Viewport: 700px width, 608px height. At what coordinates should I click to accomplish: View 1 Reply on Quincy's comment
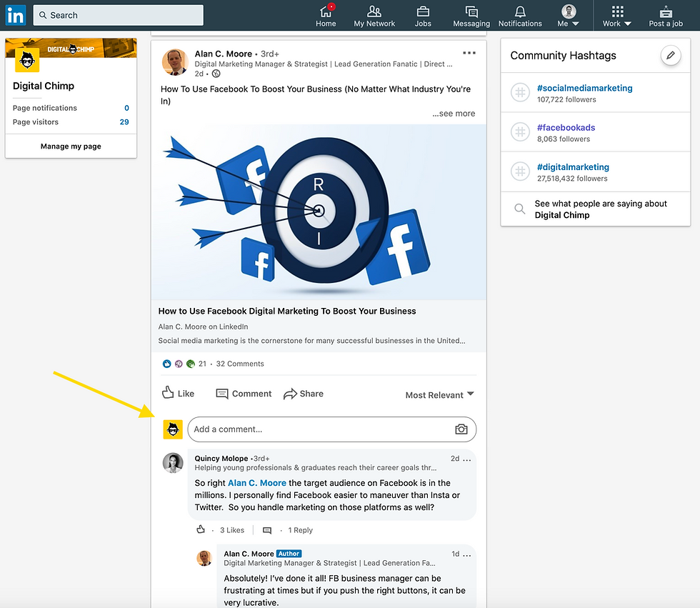pyautogui.click(x=301, y=530)
